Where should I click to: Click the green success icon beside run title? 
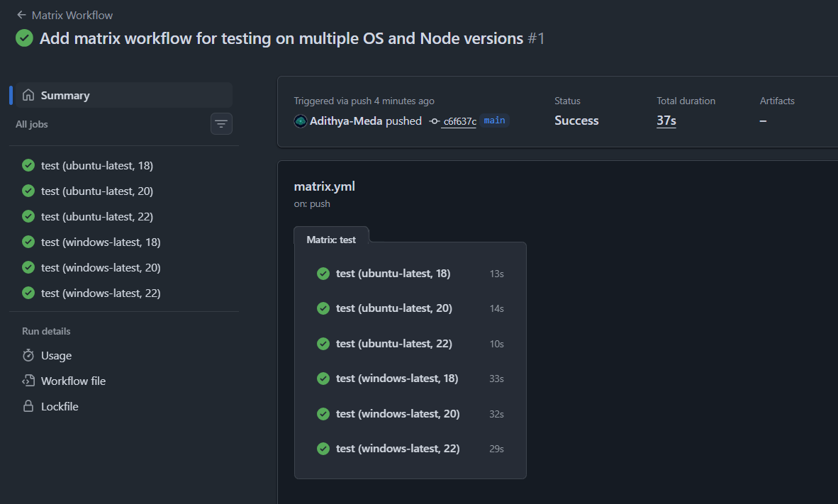(24, 38)
